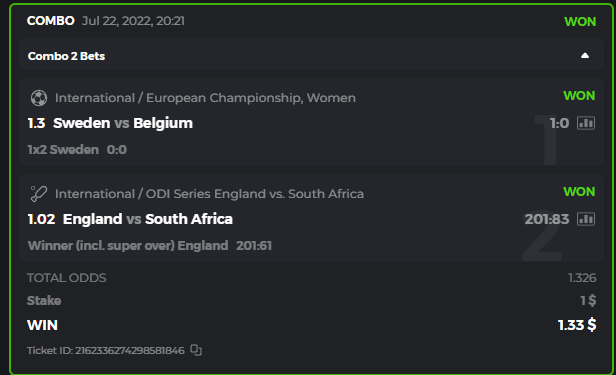This screenshot has height=375, width=616.
Task: Click the 1:0 score result
Action: [x=559, y=123]
